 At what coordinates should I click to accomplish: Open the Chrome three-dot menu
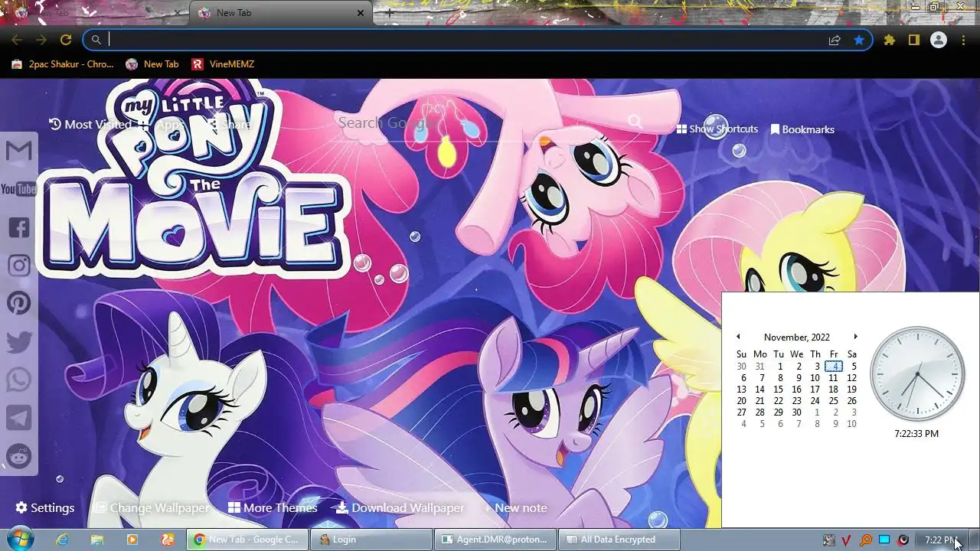pyautogui.click(x=963, y=40)
